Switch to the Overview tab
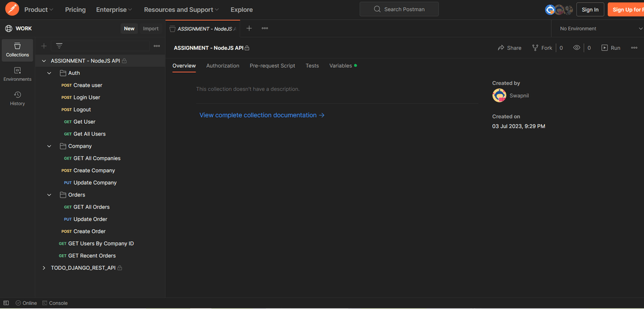644x309 pixels. pyautogui.click(x=184, y=65)
